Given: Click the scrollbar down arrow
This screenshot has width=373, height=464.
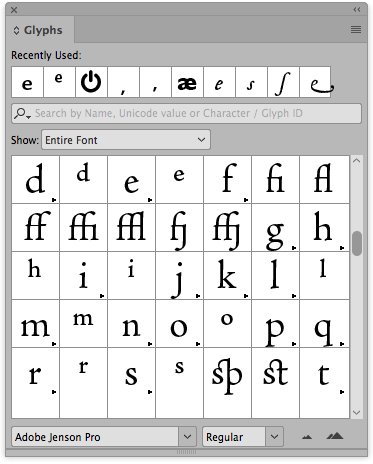Looking at the screenshot, I should tap(357, 413).
